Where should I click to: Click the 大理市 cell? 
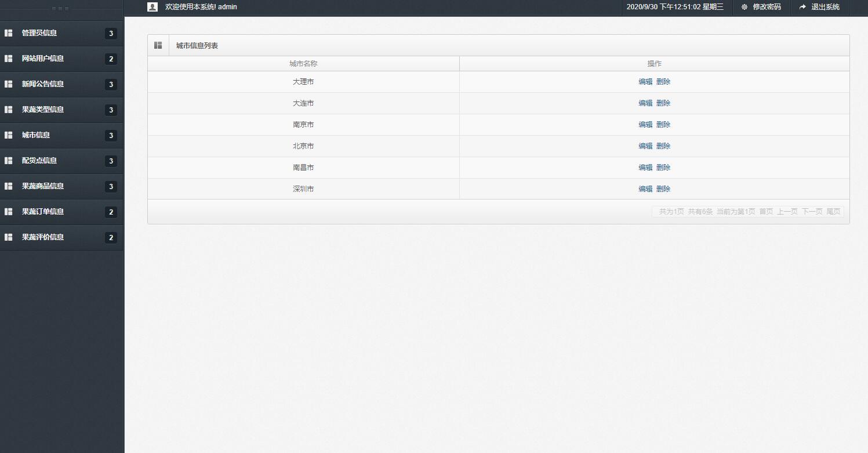point(303,82)
